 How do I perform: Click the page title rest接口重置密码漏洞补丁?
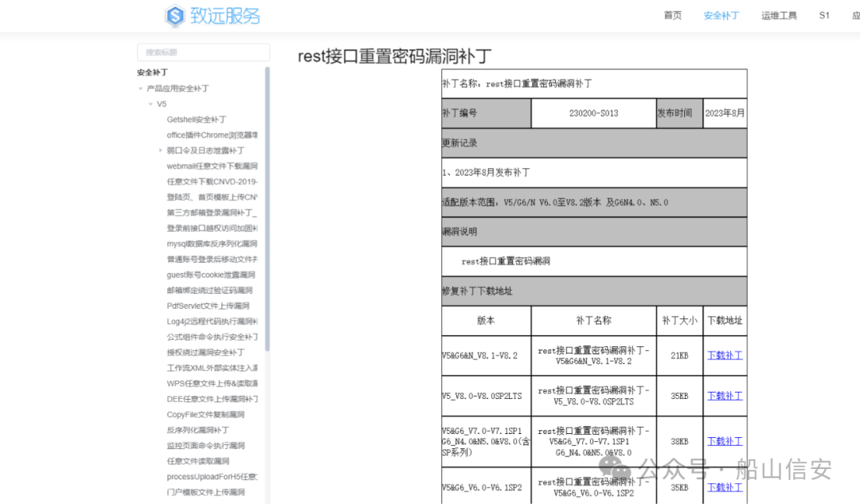(394, 56)
